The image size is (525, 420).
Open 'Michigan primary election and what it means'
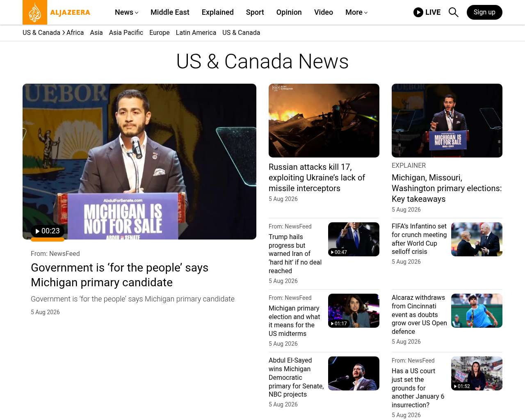pyautogui.click(x=294, y=321)
